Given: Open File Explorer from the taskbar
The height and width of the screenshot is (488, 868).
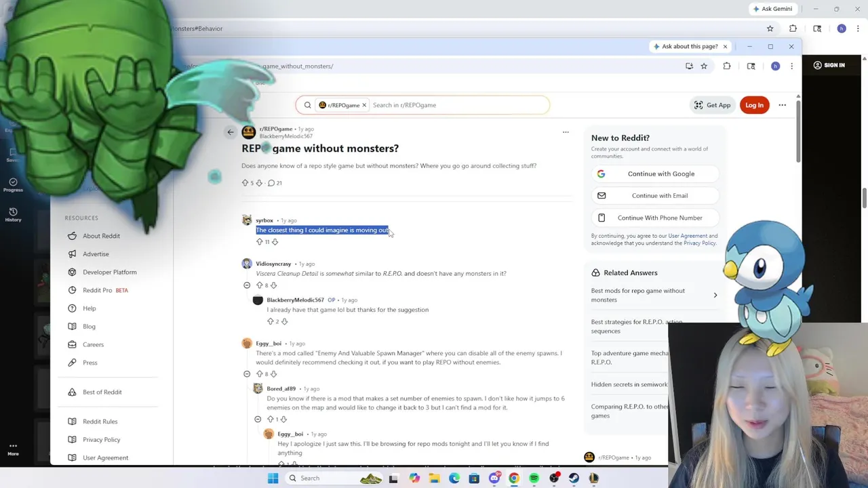Looking at the screenshot, I should pyautogui.click(x=434, y=478).
